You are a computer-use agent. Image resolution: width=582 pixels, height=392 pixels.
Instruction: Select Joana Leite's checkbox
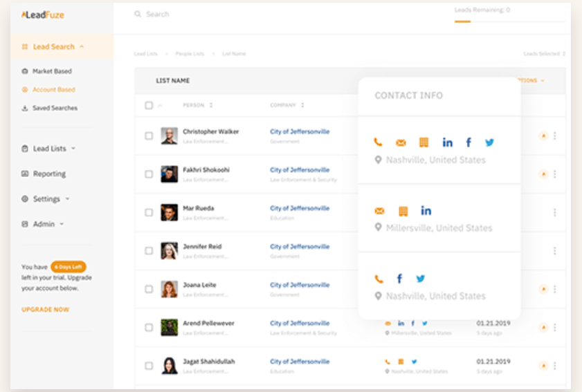point(149,289)
